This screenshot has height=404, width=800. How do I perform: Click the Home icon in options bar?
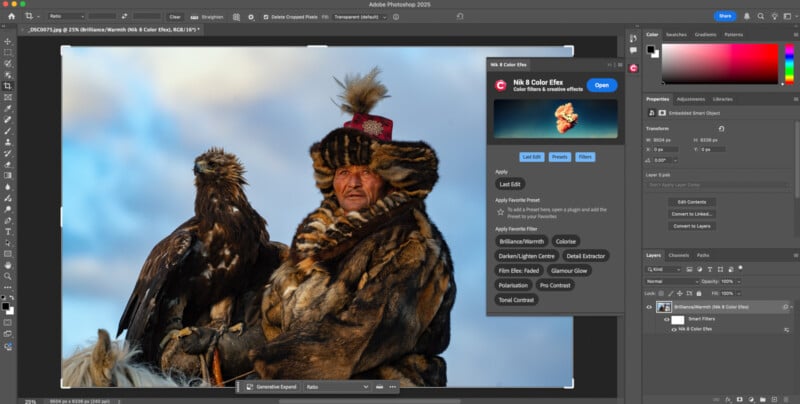point(9,17)
